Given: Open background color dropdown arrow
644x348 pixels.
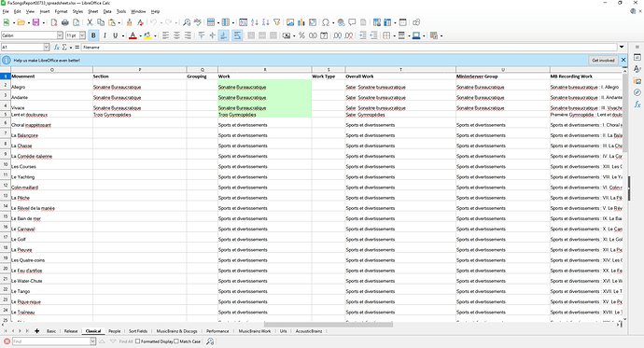Looking at the screenshot, I should pyautogui.click(x=155, y=36).
